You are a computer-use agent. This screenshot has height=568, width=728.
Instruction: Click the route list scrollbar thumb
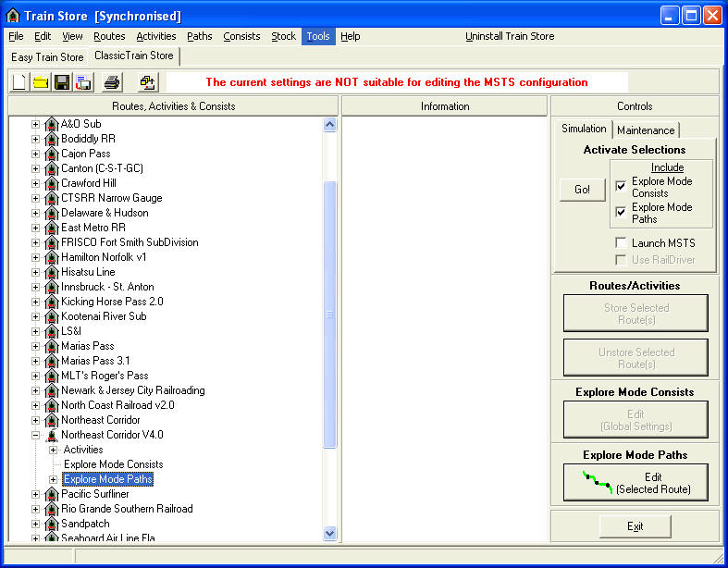[x=329, y=315]
